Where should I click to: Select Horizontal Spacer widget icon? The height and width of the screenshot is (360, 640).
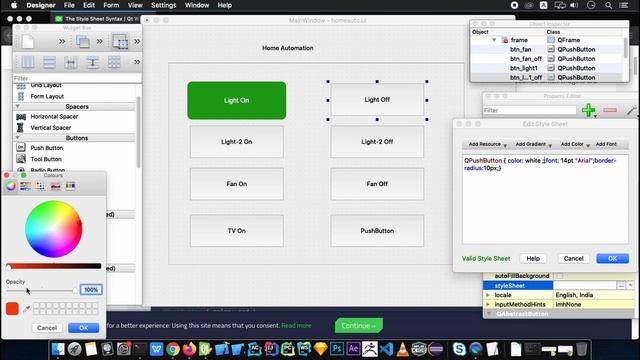(21, 117)
